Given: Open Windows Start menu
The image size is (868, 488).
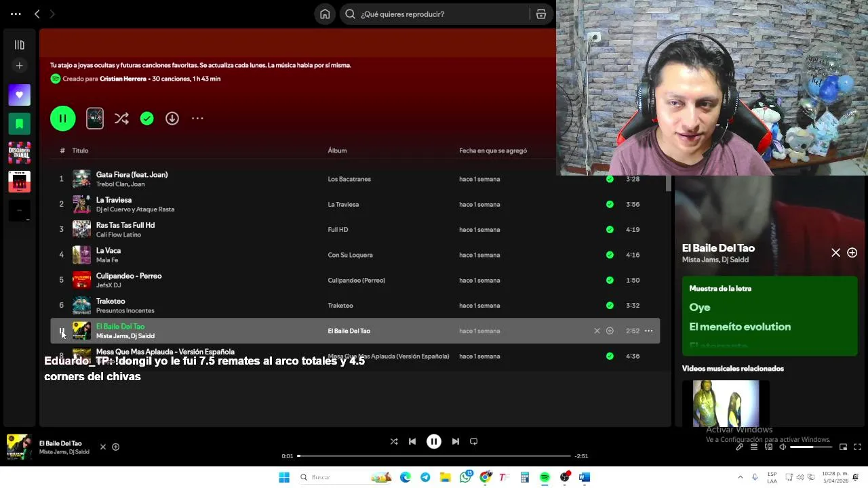Looking at the screenshot, I should (x=284, y=477).
